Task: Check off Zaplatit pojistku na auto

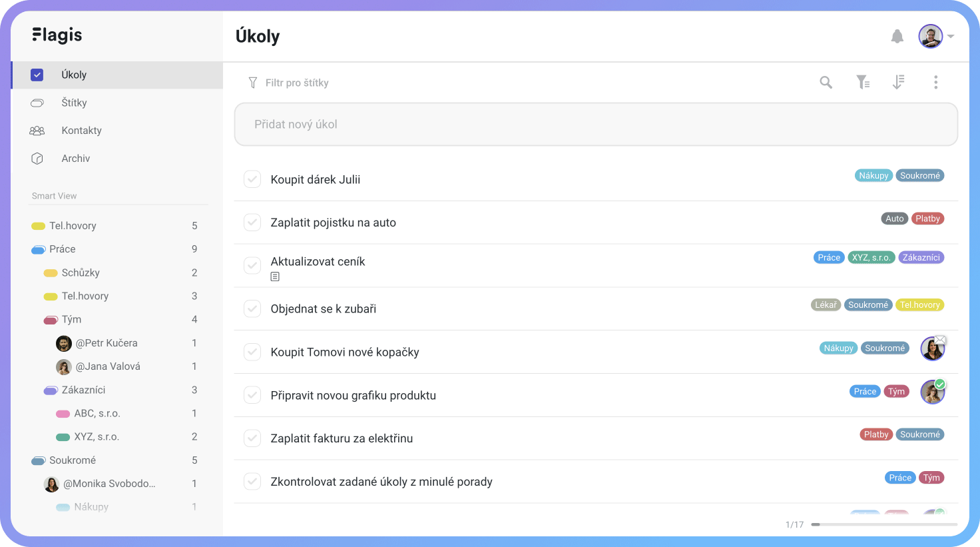Action: pyautogui.click(x=252, y=223)
